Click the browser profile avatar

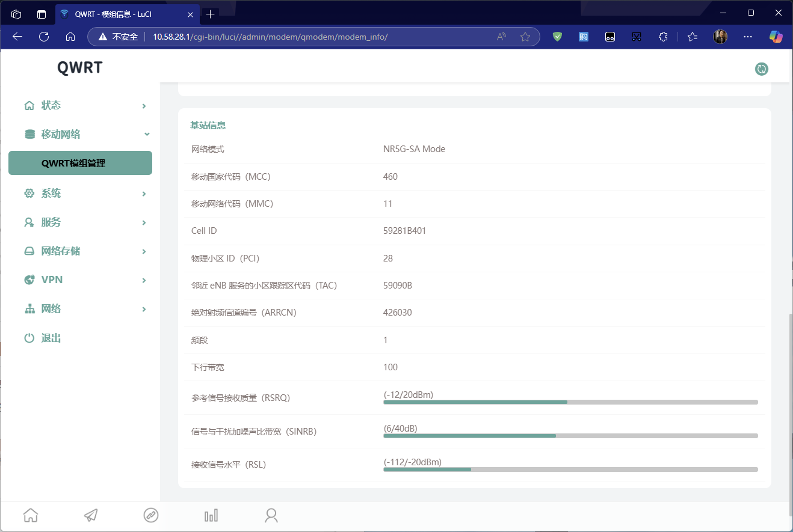(x=720, y=37)
